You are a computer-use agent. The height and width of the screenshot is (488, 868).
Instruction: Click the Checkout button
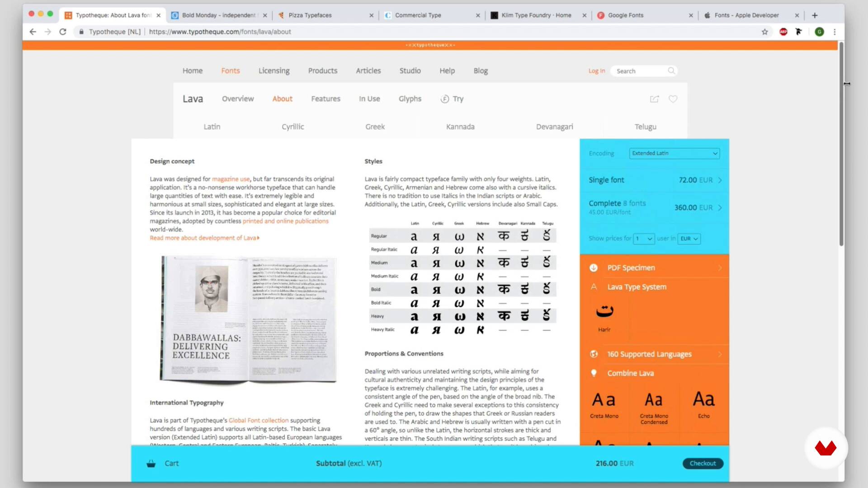(703, 463)
